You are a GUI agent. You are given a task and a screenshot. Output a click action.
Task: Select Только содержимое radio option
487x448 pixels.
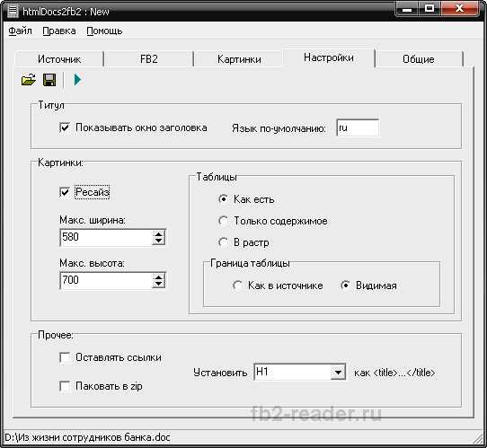[223, 221]
